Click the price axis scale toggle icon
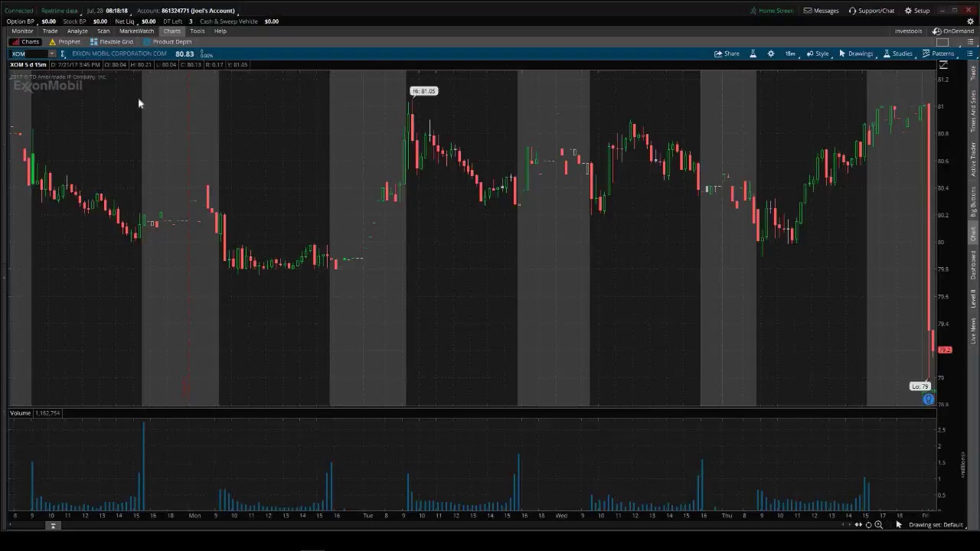This screenshot has height=551, width=980. (943, 65)
